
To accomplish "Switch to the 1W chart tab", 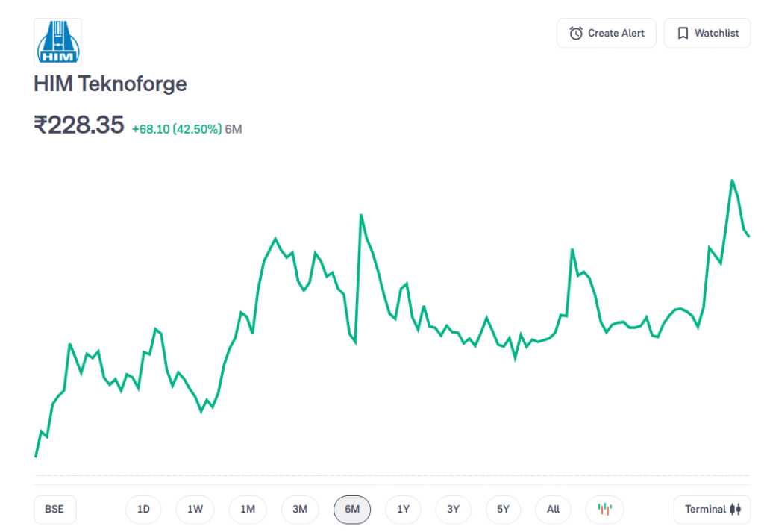I will point(195,510).
